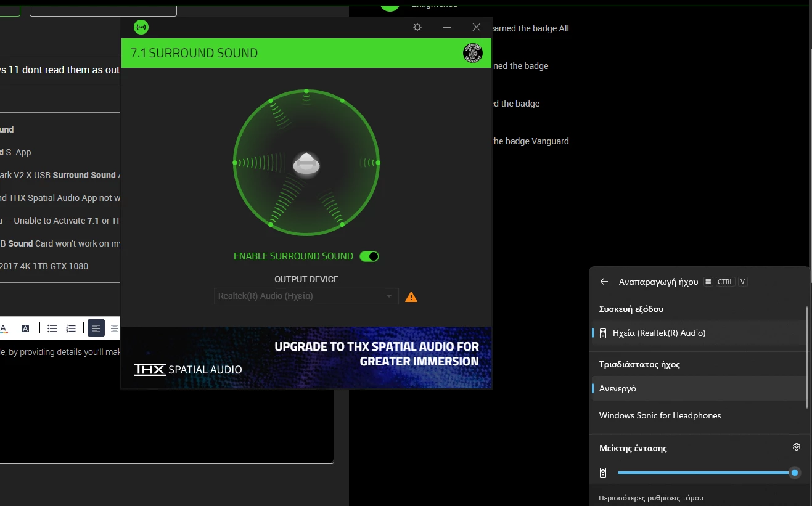Open text highlight color tool in editor

coord(25,328)
